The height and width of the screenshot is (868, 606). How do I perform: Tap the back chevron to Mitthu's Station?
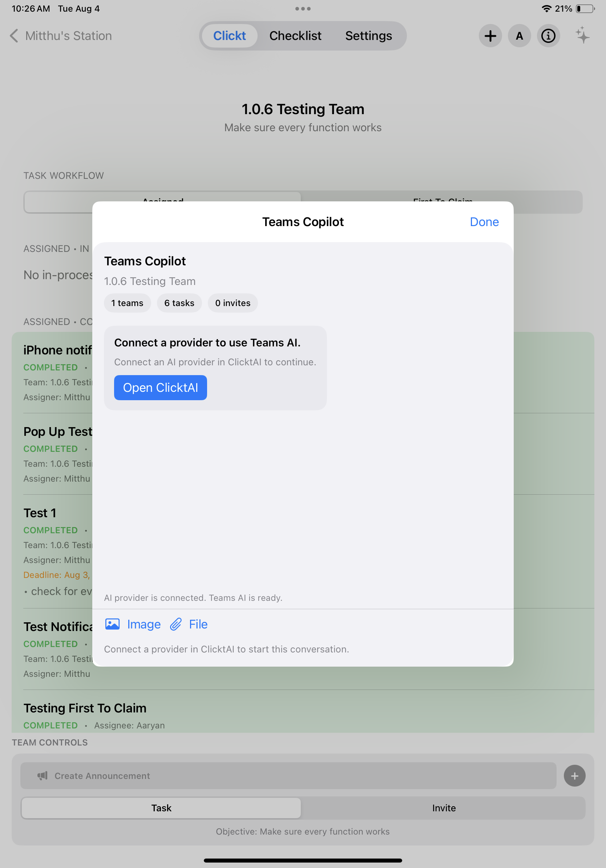click(x=14, y=36)
